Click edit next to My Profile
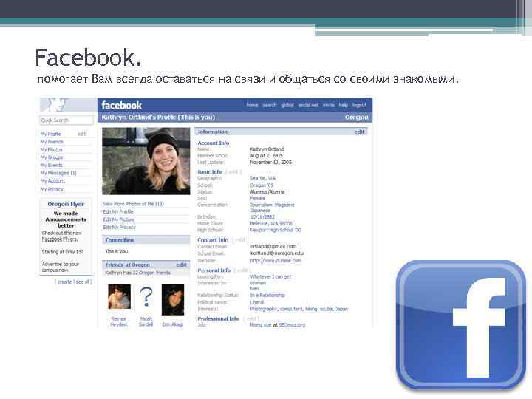The image size is (532, 399). tap(81, 134)
